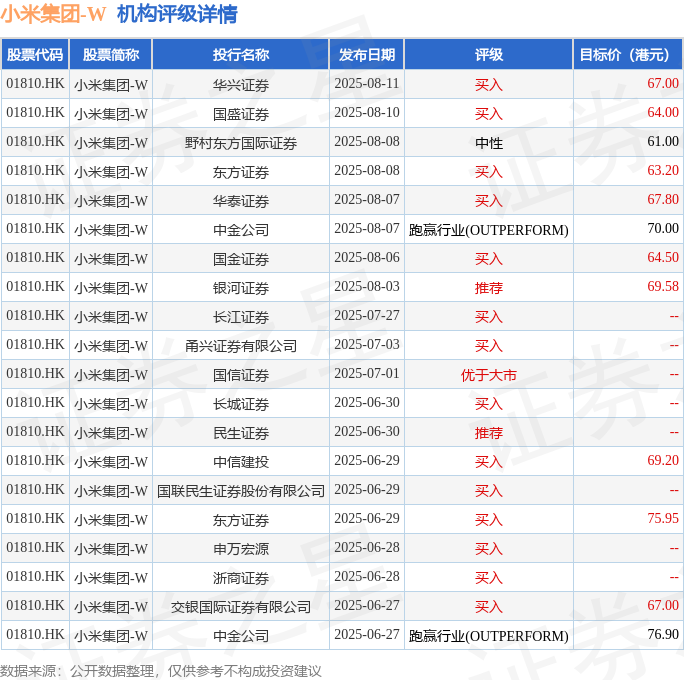Image resolution: width=684 pixels, height=680 pixels.
Task: Click the 投行名称 column header
Action: pyautogui.click(x=240, y=55)
